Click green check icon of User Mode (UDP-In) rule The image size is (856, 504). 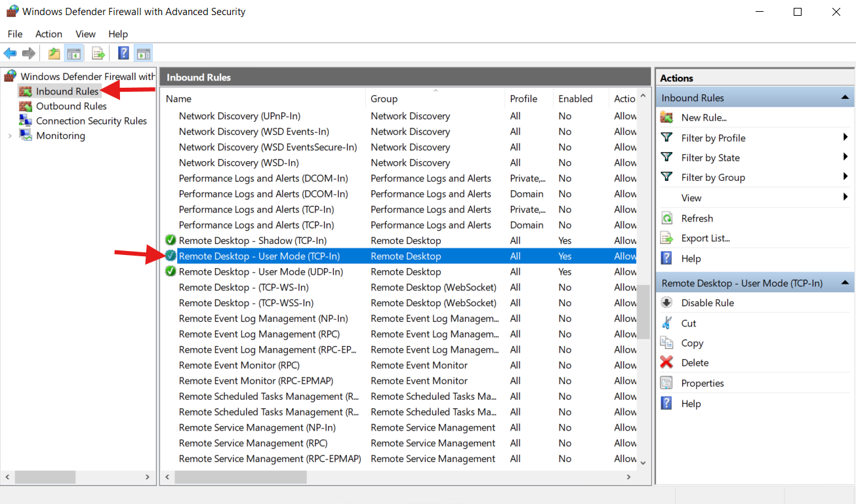pos(171,271)
